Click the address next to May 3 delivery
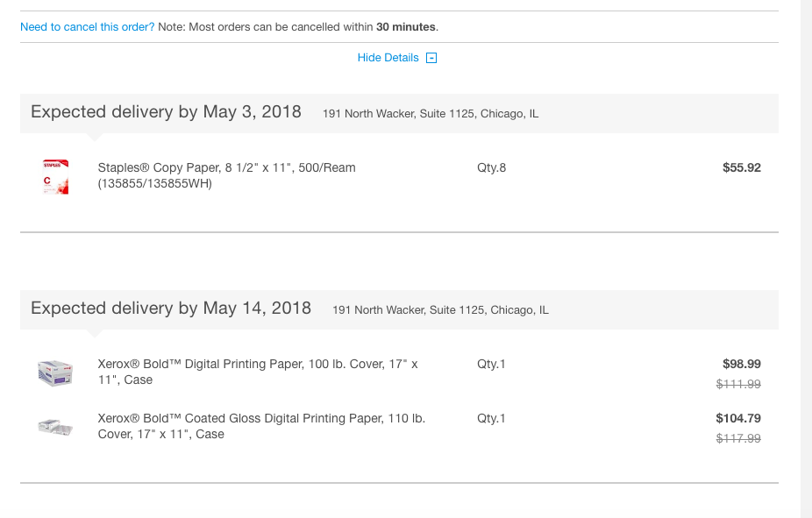This screenshot has height=518, width=812. pos(431,114)
